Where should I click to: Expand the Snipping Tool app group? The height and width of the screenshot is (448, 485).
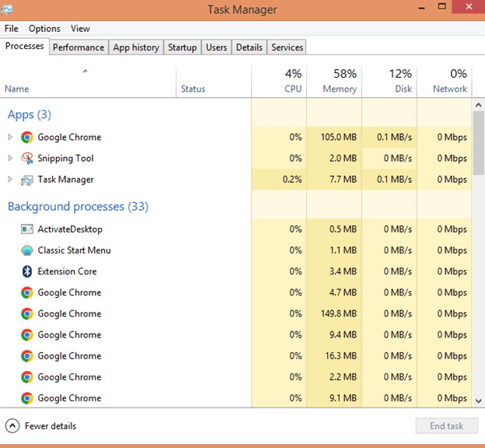(x=10, y=158)
